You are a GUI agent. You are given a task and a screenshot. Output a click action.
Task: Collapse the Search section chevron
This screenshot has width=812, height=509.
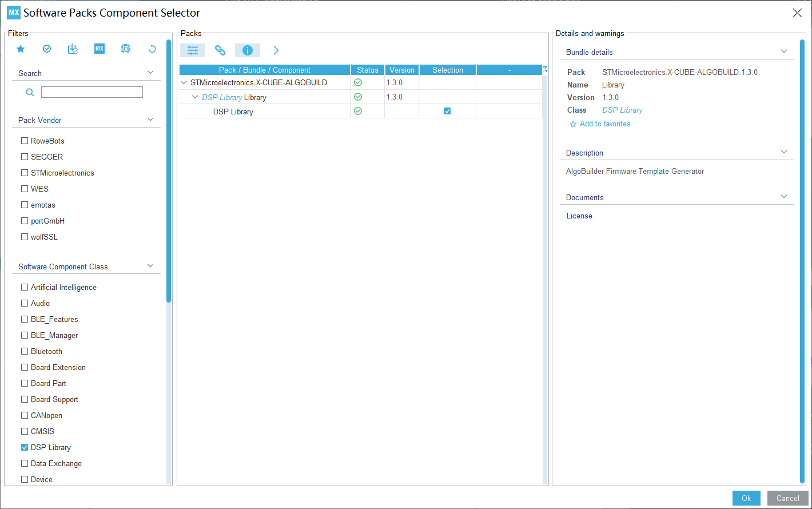150,72
